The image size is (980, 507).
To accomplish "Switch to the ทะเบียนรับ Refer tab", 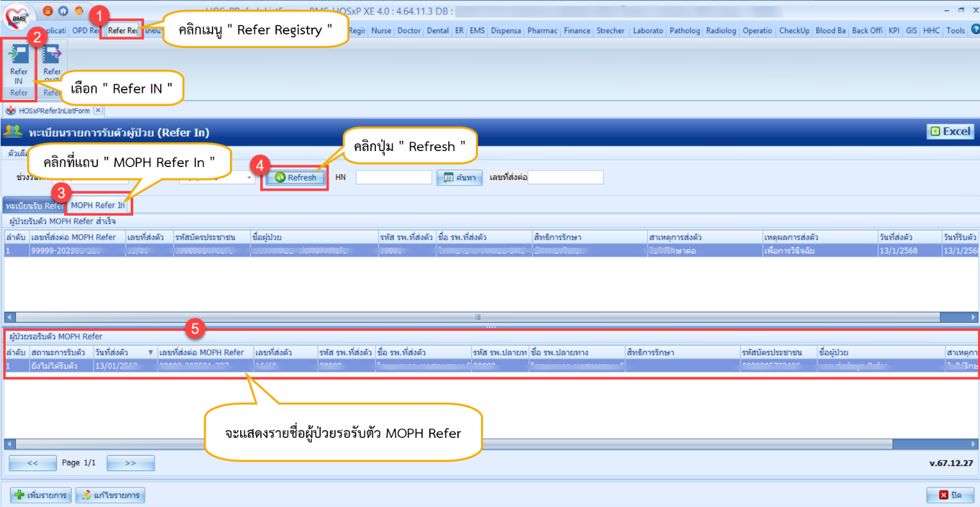I will (35, 205).
